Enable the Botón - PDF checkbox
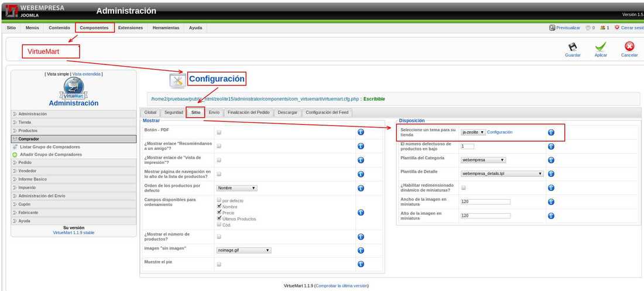The width and height of the screenshot is (644, 291). pos(219,132)
